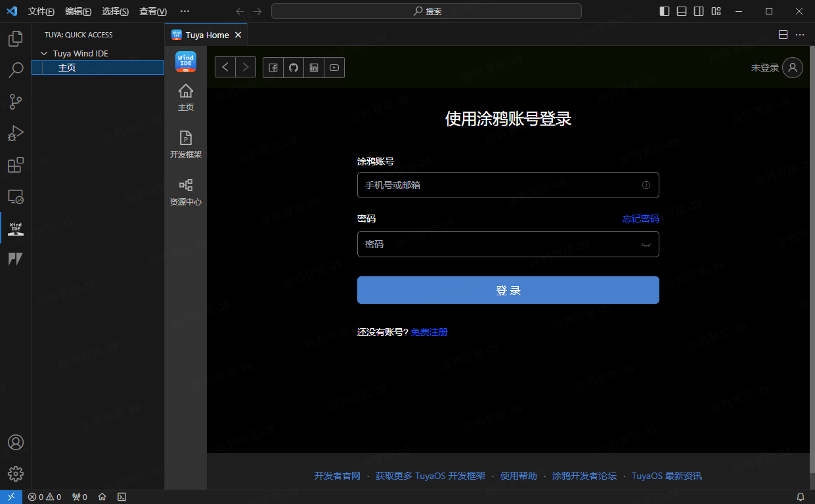This screenshot has height=504, width=815.
Task: Click the 忘记密码 link
Action: pyautogui.click(x=640, y=219)
